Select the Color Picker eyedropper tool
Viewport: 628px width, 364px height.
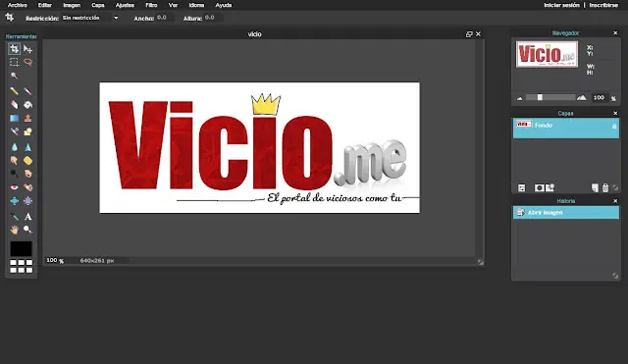coord(14,217)
